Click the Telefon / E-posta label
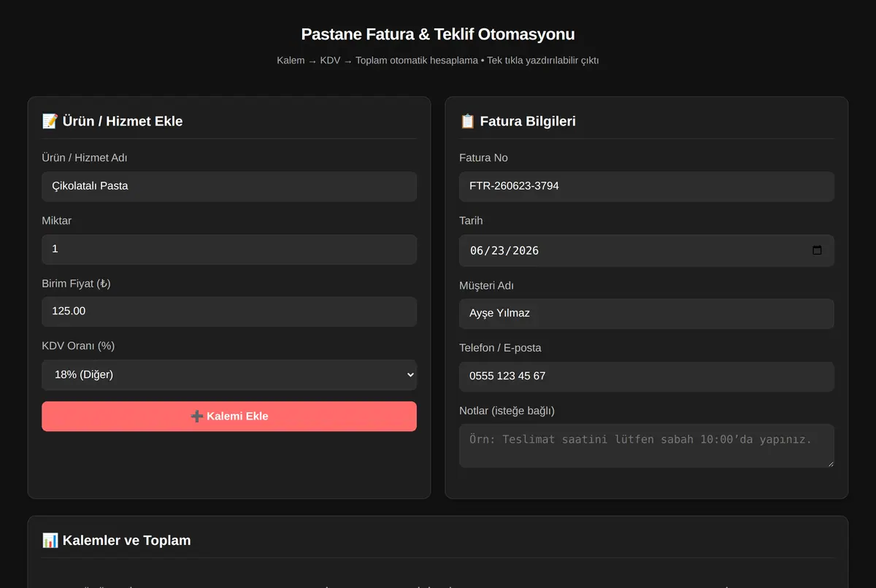The image size is (876, 588). 500,348
